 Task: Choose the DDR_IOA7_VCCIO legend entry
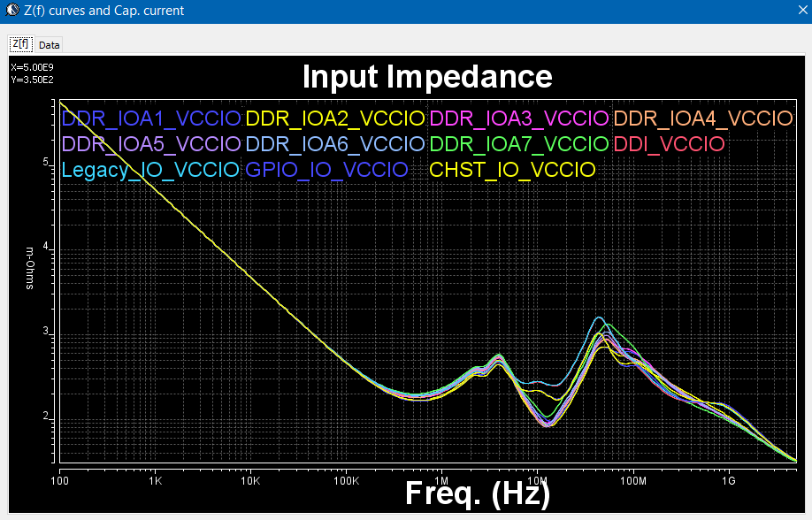pyautogui.click(x=518, y=143)
